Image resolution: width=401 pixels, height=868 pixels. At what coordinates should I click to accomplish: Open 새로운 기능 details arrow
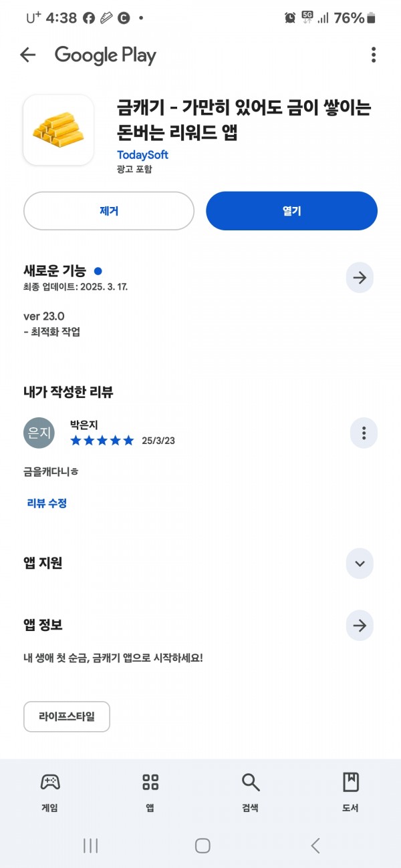click(x=360, y=278)
